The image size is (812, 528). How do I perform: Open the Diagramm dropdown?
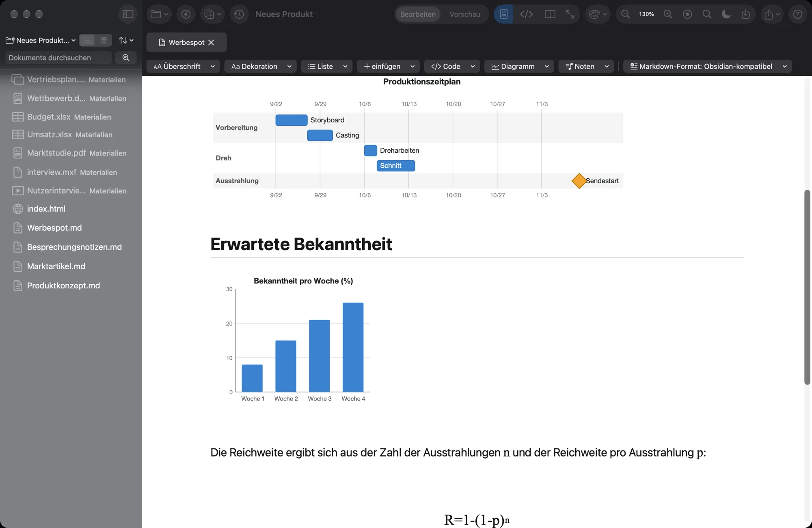coord(519,66)
